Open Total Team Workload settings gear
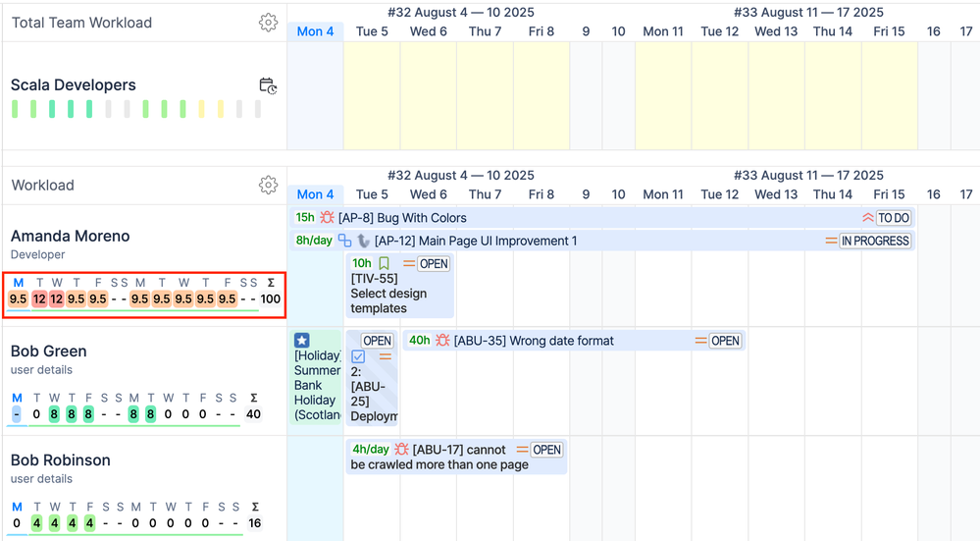Viewport: 980px width, 541px height. pos(268,23)
